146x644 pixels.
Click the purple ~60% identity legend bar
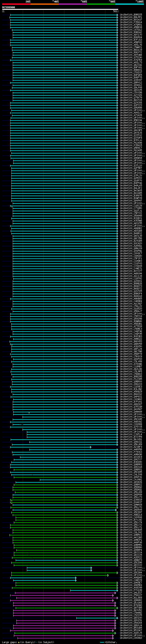coord(73,4)
